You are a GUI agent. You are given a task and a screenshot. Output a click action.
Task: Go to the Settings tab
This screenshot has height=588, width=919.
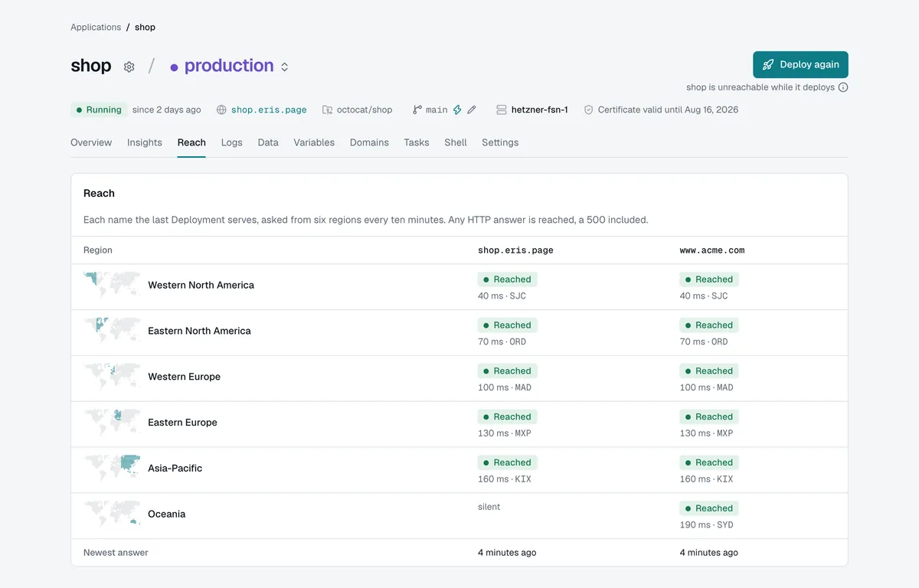pyautogui.click(x=500, y=142)
